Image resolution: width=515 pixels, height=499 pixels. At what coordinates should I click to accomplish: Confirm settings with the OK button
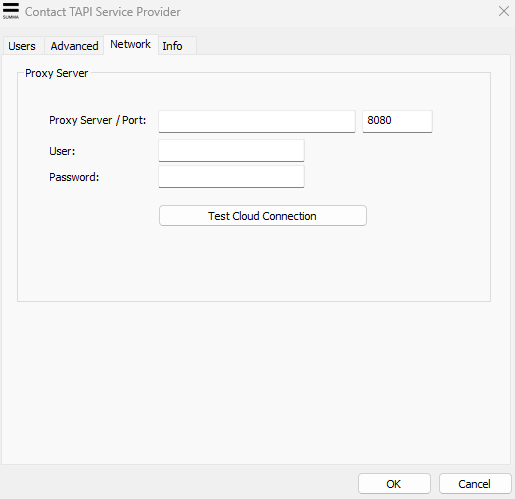click(x=394, y=484)
